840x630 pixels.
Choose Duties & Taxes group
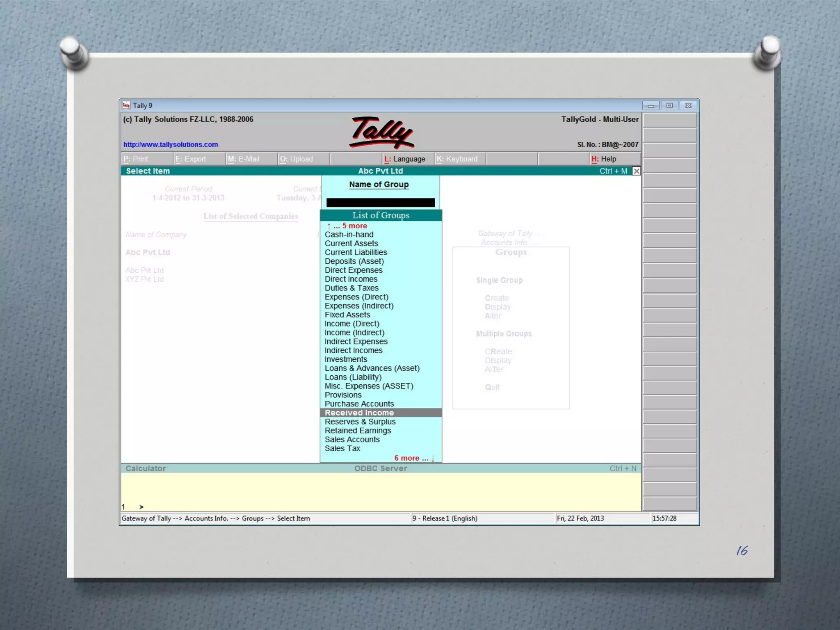coord(352,288)
